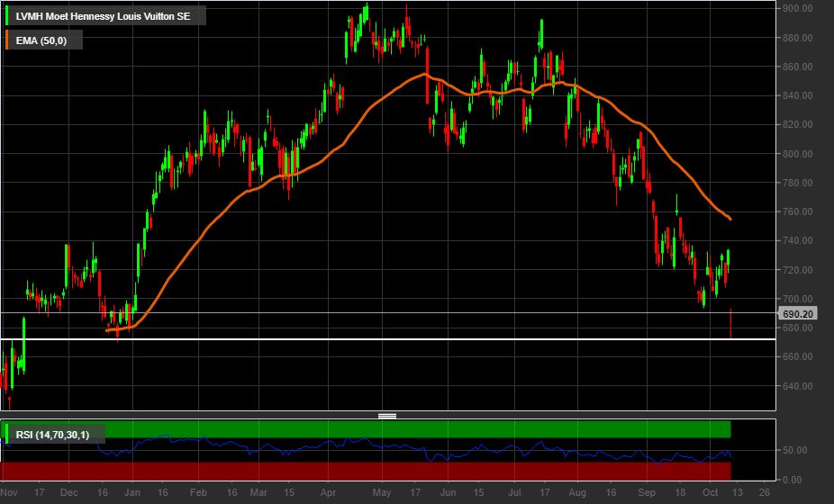Click the orange color bar beside EMA label
This screenshot has height=504, width=834.
[x=8, y=40]
